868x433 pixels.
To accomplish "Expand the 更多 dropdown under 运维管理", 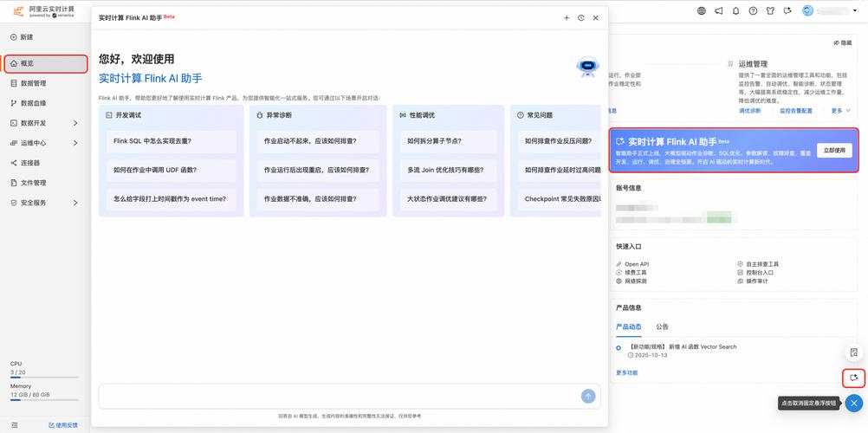I will pyautogui.click(x=840, y=111).
